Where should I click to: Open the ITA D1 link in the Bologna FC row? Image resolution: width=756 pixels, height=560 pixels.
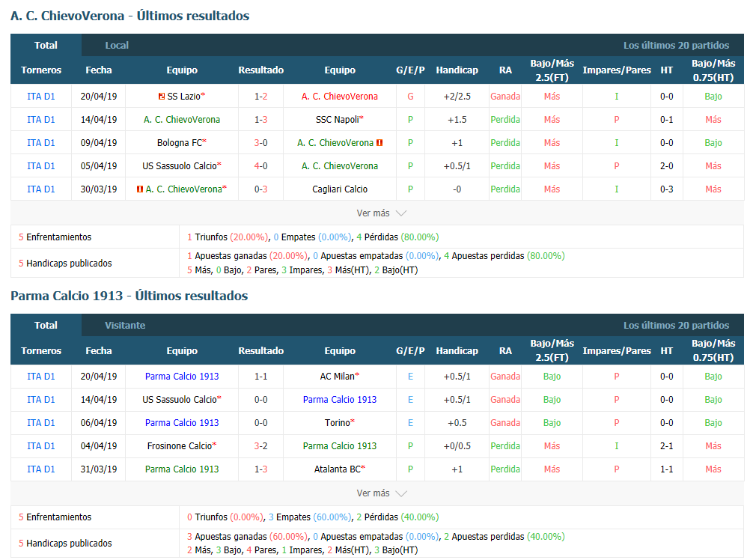(x=41, y=143)
